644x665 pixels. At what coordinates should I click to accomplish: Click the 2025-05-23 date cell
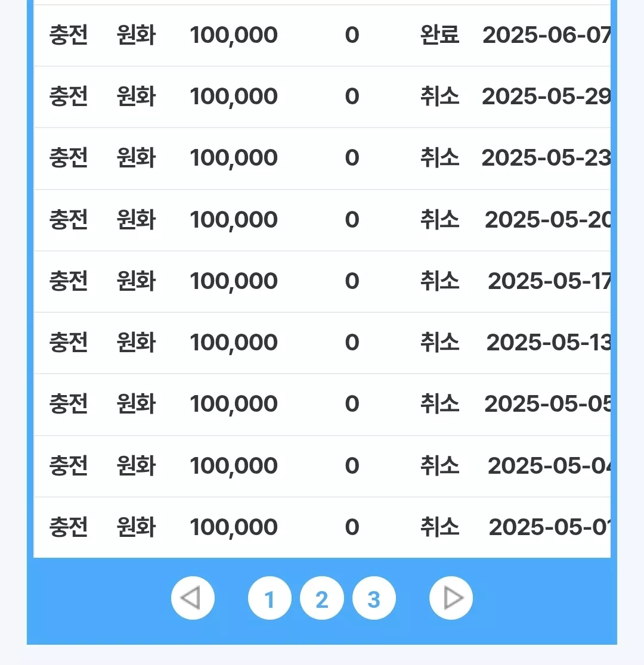tap(546, 158)
